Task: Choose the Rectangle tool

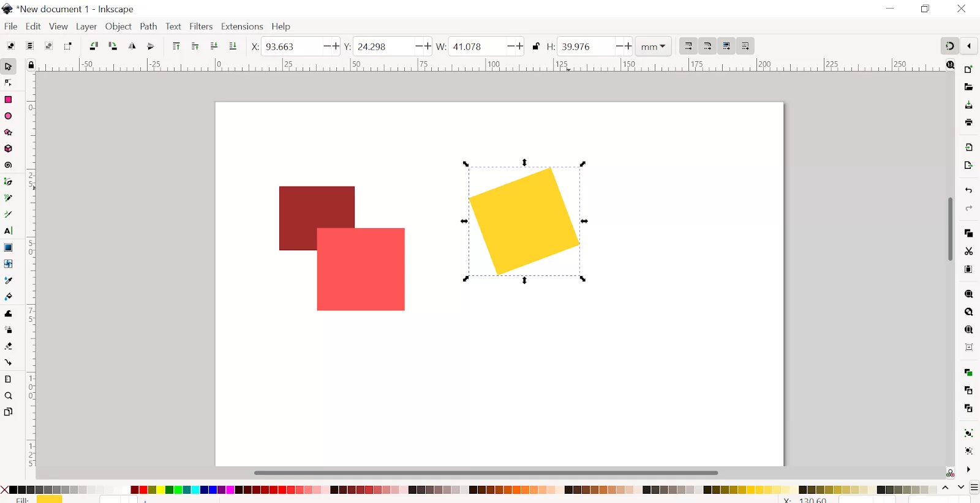Action: pos(9,100)
